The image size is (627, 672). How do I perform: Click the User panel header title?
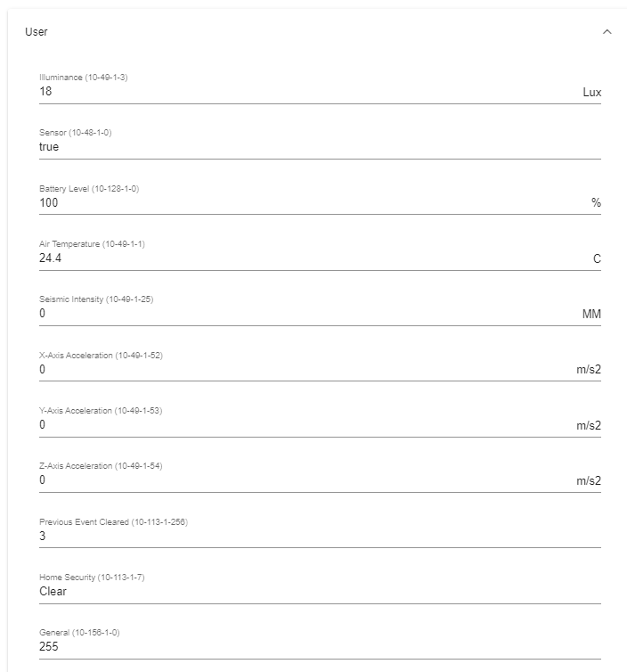(x=37, y=32)
